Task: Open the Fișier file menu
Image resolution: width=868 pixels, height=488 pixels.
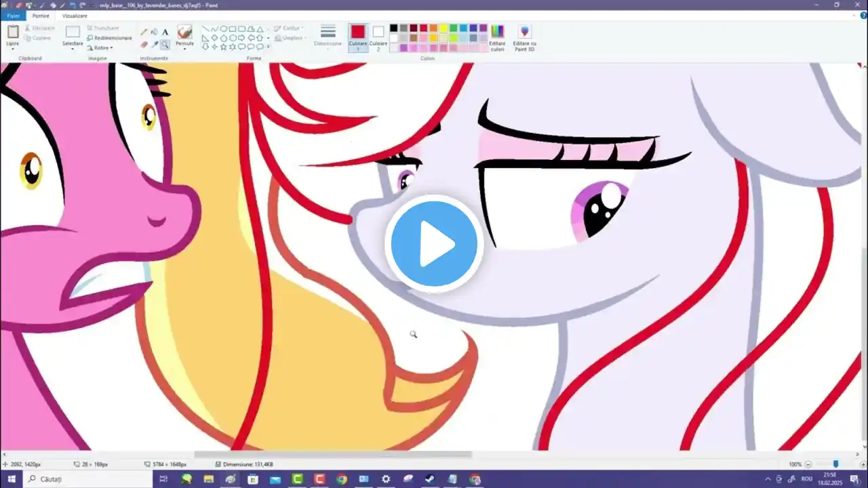Action: coord(13,16)
